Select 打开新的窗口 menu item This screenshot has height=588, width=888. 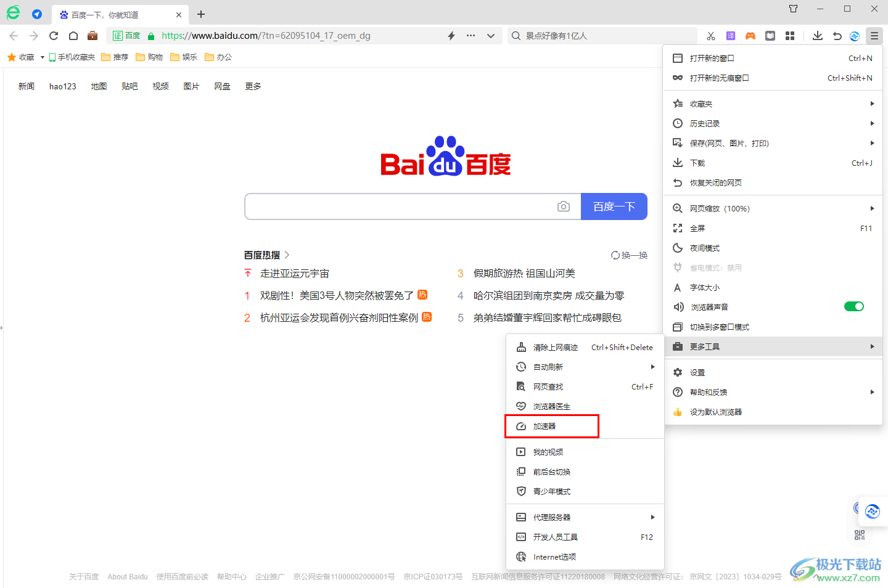tap(773, 58)
